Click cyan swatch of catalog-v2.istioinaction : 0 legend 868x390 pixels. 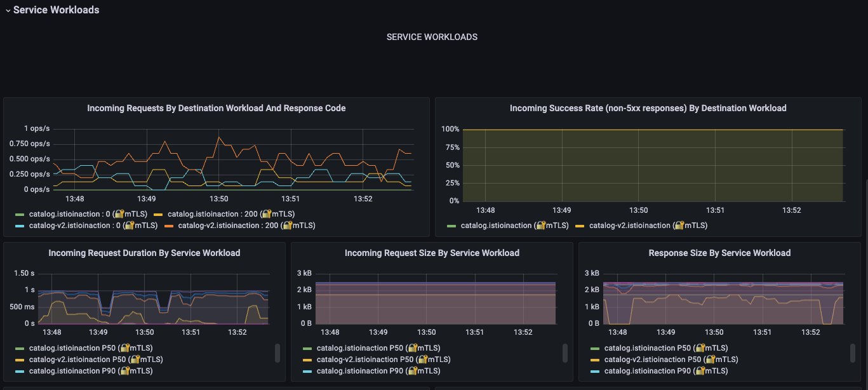[x=20, y=226]
